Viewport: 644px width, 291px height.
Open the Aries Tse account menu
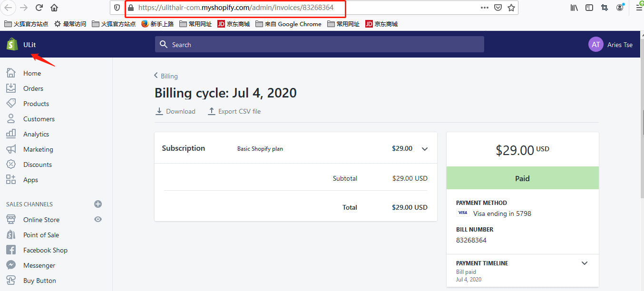pyautogui.click(x=611, y=45)
